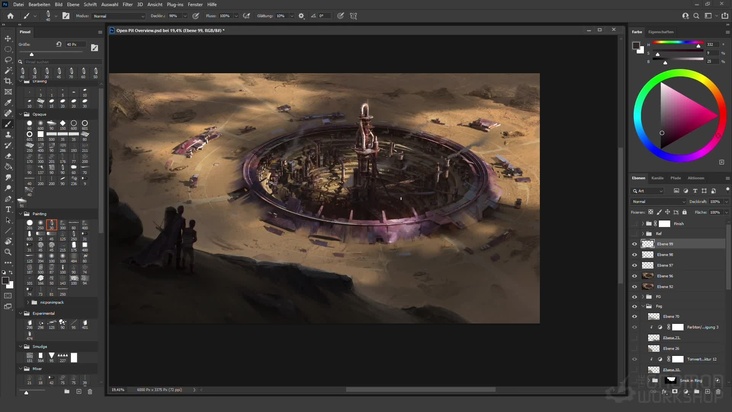
Task: Hide layer Ebene 96
Action: pyautogui.click(x=634, y=276)
